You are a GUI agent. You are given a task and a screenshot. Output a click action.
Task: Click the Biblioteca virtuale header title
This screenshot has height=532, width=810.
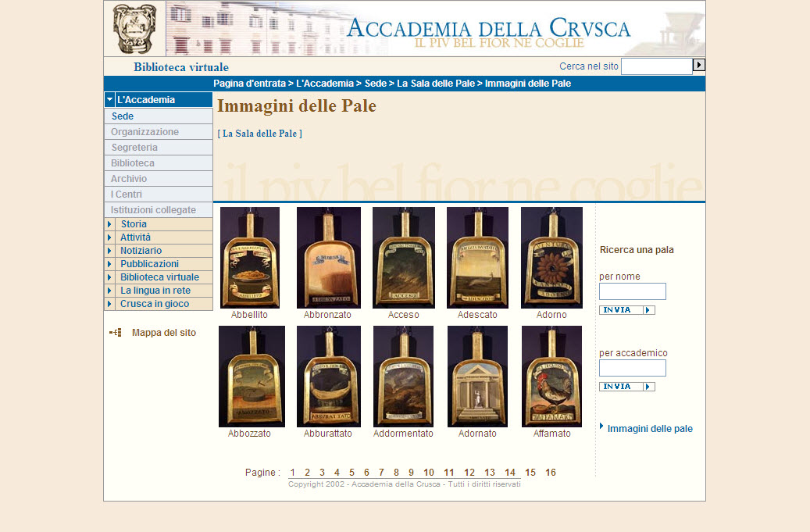coord(180,67)
